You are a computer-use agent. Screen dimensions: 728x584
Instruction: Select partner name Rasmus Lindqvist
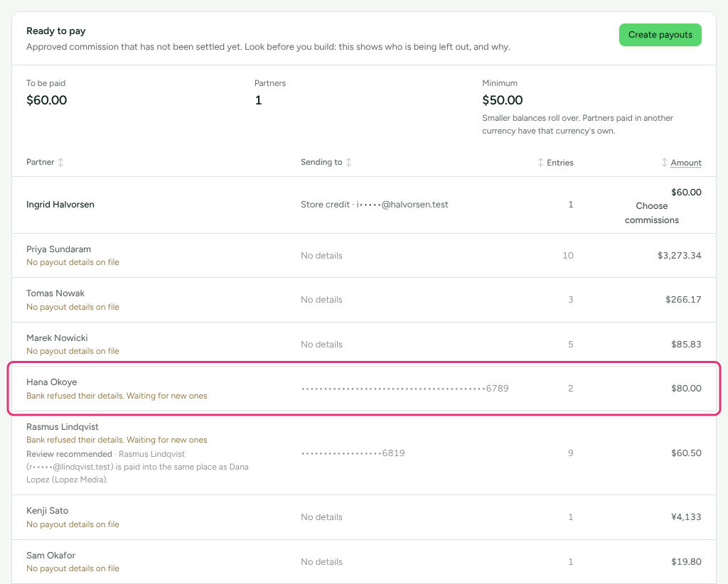tap(63, 427)
